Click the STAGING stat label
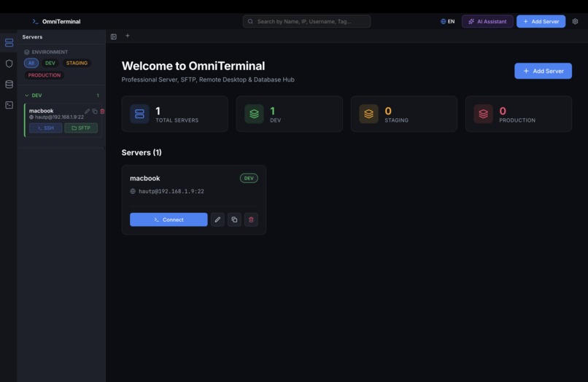588x382 pixels. click(x=396, y=120)
